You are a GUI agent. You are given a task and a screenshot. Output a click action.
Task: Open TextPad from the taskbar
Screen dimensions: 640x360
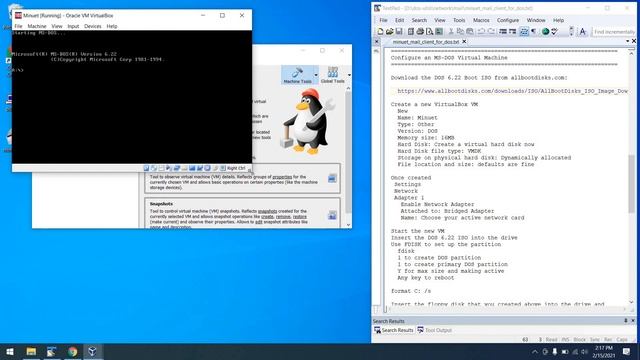click(51, 351)
